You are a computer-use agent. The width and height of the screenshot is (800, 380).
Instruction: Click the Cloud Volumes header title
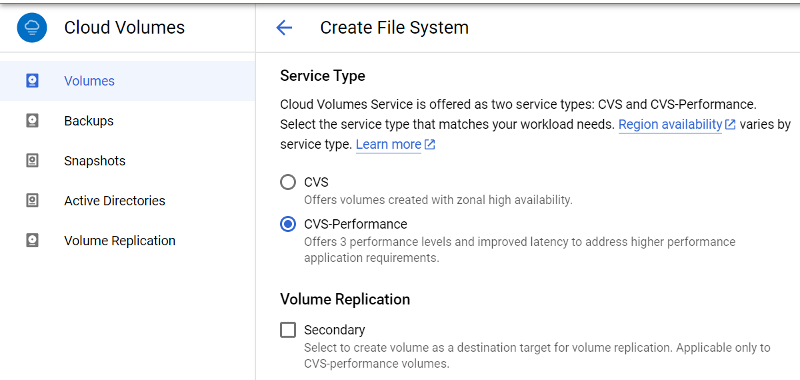124,28
